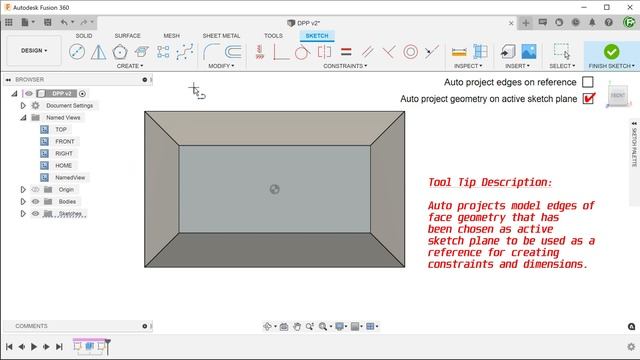Open the job status clock icon

coord(576,22)
